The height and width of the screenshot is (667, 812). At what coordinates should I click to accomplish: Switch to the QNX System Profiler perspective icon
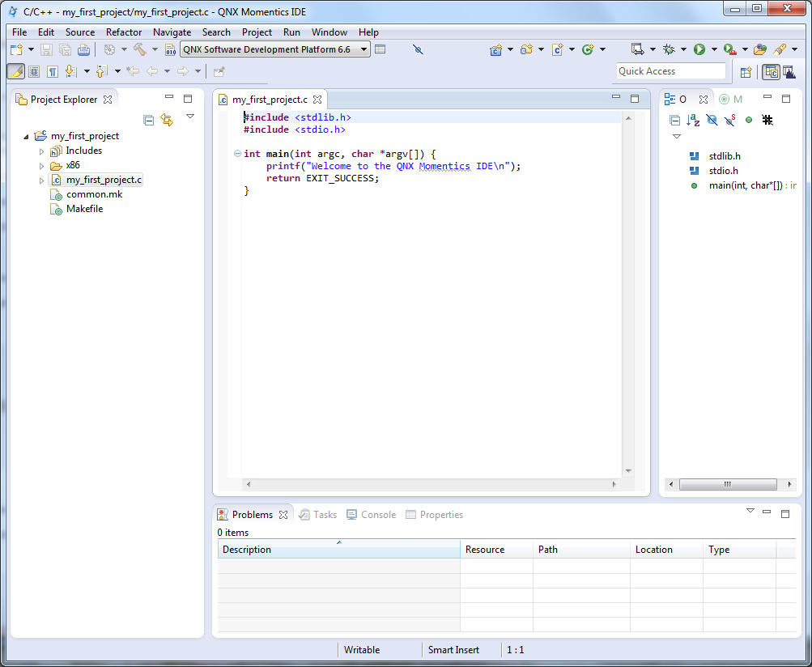tap(789, 72)
